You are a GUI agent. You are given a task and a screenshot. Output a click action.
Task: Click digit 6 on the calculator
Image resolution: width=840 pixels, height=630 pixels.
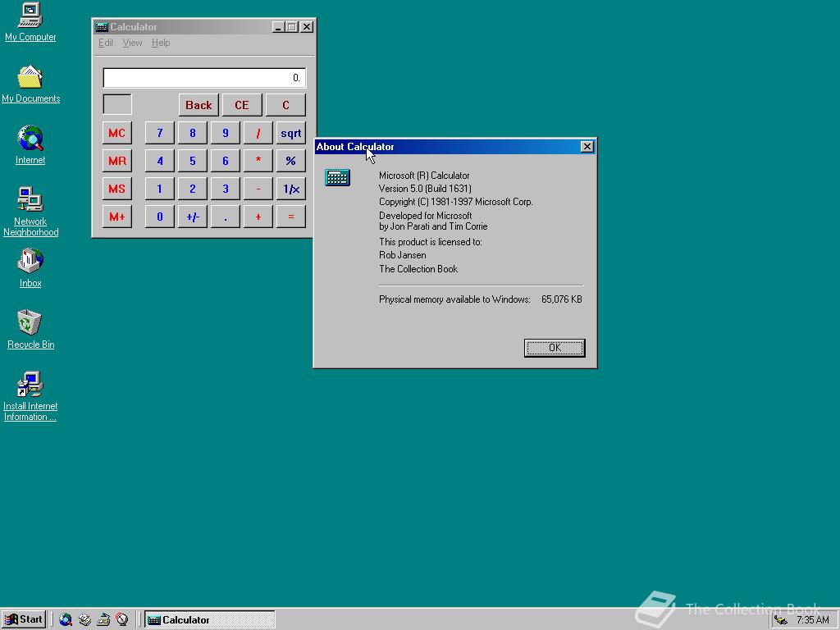click(x=225, y=161)
